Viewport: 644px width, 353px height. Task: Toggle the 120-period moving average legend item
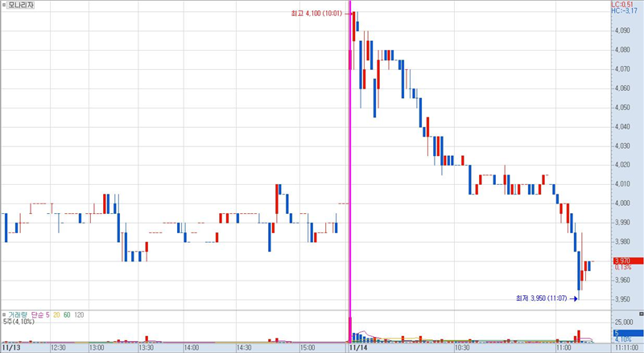[x=80, y=314]
